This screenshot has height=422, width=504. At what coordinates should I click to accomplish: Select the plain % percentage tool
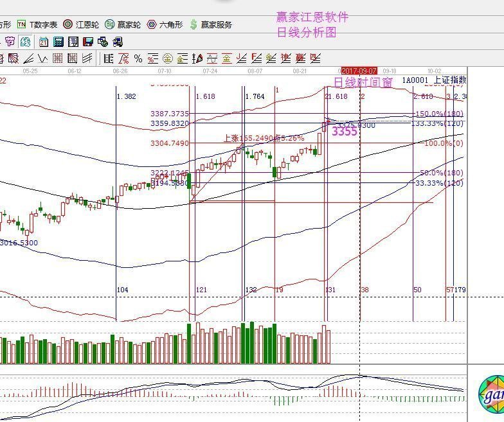[x=138, y=58]
